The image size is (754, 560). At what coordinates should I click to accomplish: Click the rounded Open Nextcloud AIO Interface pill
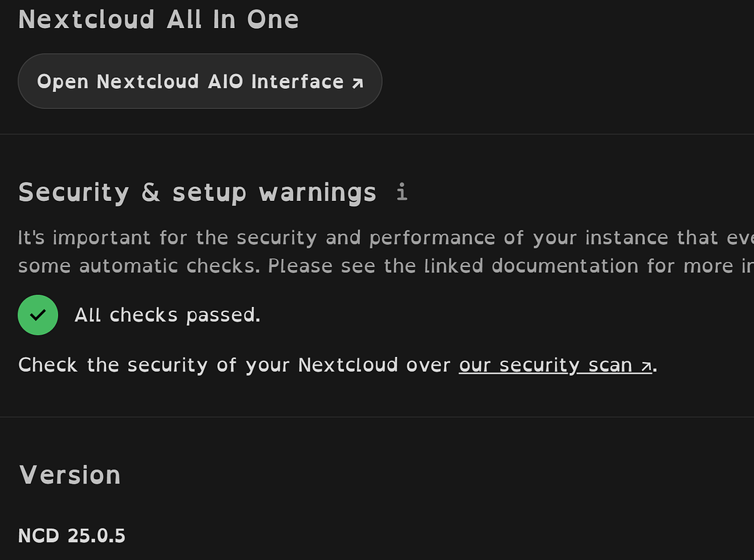pyautogui.click(x=200, y=81)
